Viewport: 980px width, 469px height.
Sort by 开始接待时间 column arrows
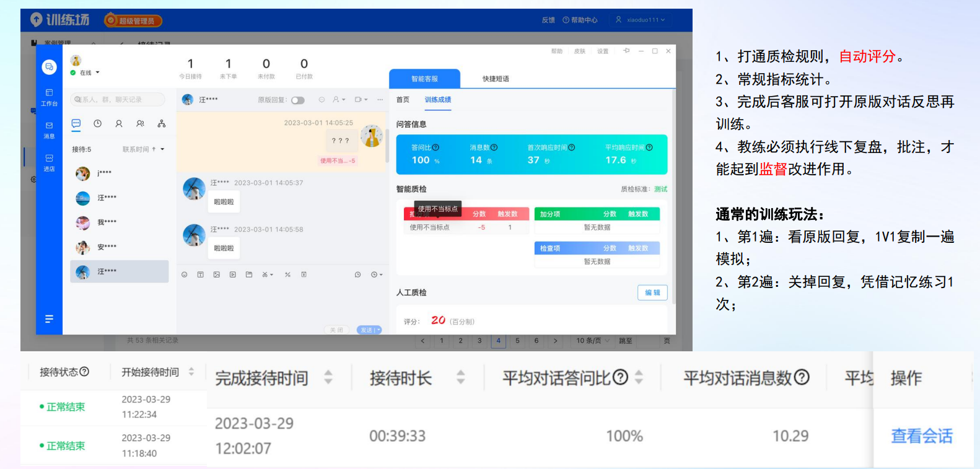191,372
